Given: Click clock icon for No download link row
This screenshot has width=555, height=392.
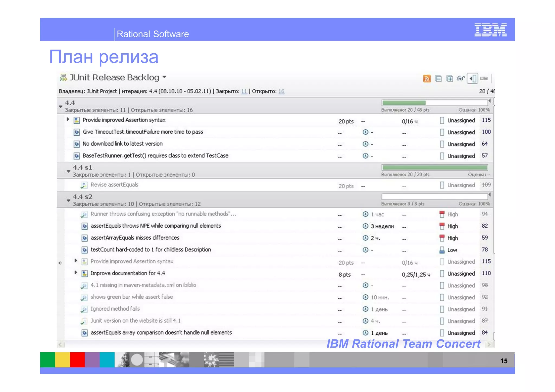Looking at the screenshot, I should (x=366, y=144).
